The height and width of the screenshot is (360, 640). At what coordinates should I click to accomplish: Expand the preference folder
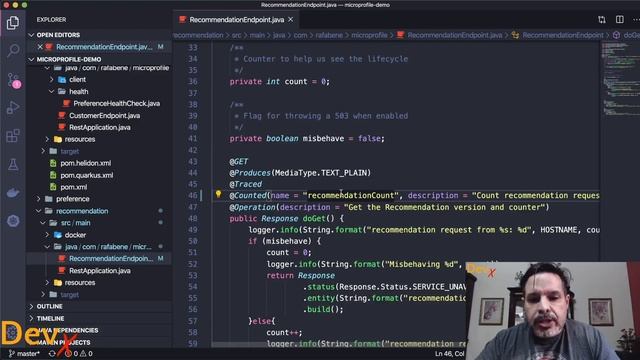[x=72, y=199]
